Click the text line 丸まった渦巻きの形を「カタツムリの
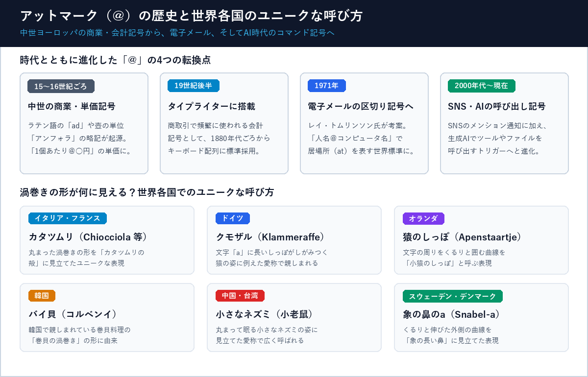588x377 pixels. (x=87, y=253)
